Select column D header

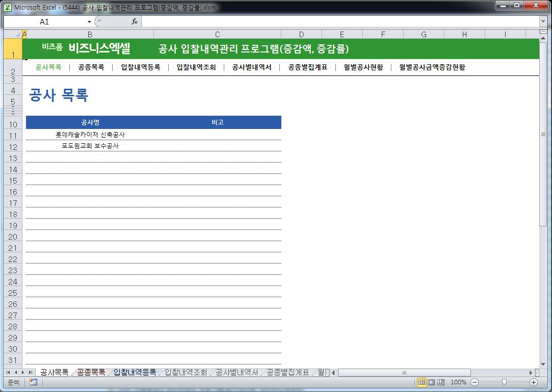[x=301, y=34]
